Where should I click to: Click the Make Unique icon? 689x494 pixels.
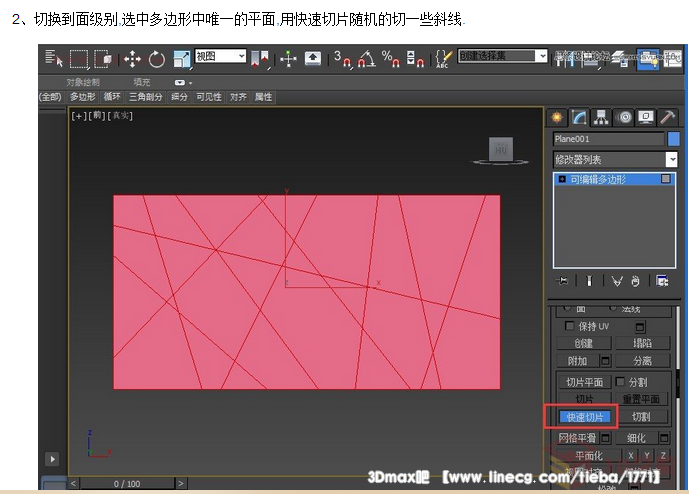coord(617,281)
